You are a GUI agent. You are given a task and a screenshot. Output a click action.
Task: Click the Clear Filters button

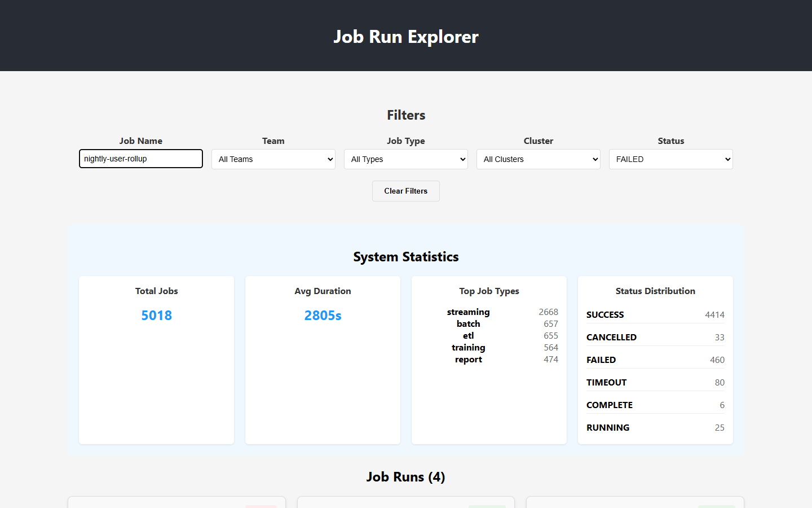click(406, 191)
